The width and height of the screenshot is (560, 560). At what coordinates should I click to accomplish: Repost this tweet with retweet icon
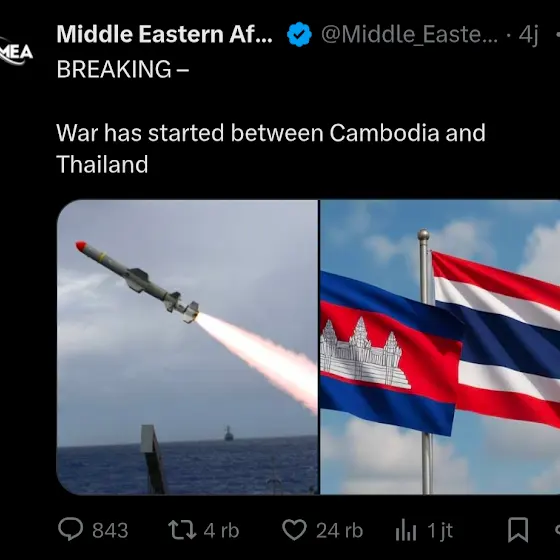pyautogui.click(x=182, y=530)
